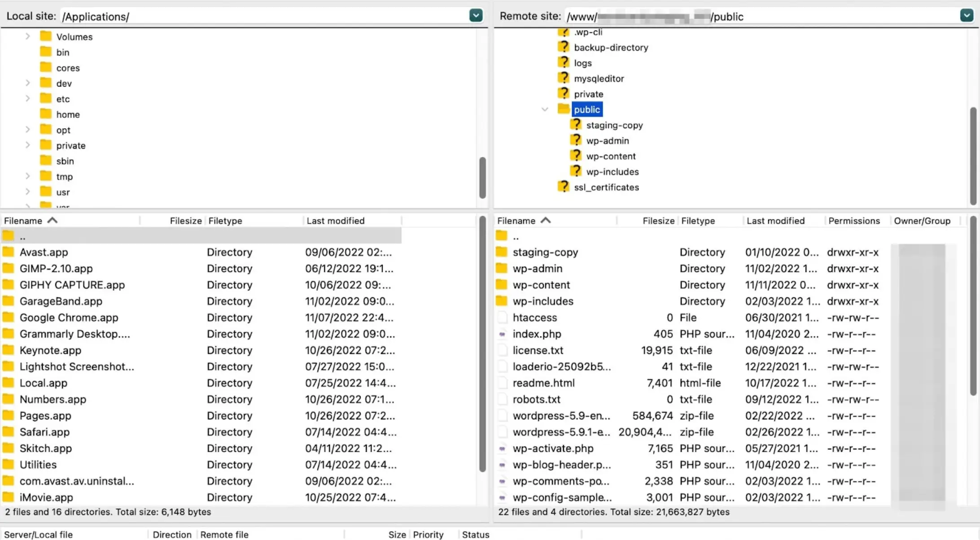Select wp-content directory in remote file list

(541, 285)
